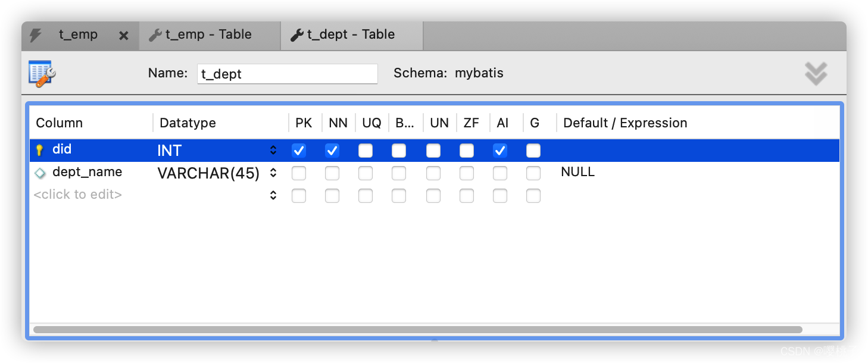Click the blue diamond icon beside dept_name
The height and width of the screenshot is (363, 868).
point(39,172)
